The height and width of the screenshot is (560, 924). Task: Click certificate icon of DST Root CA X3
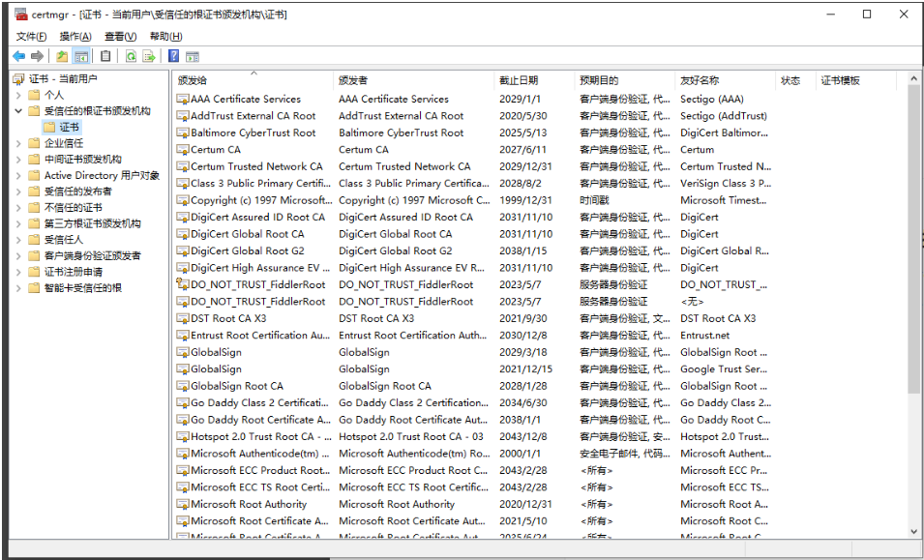183,318
